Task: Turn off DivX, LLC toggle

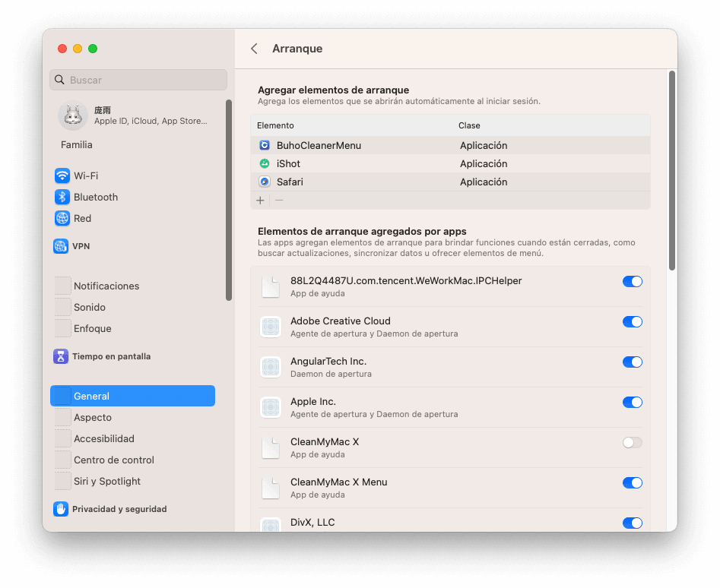Action: [633, 523]
